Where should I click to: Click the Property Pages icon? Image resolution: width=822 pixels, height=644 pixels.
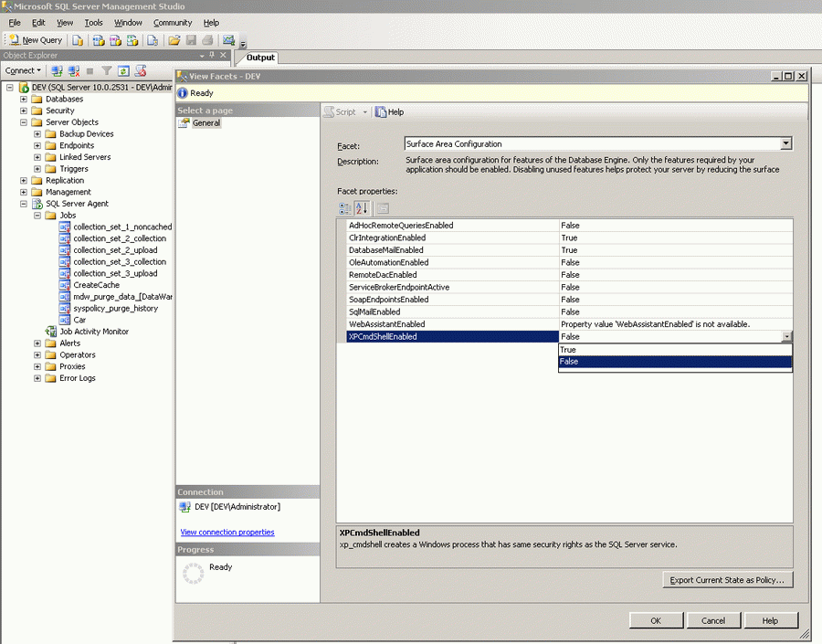[x=384, y=208]
